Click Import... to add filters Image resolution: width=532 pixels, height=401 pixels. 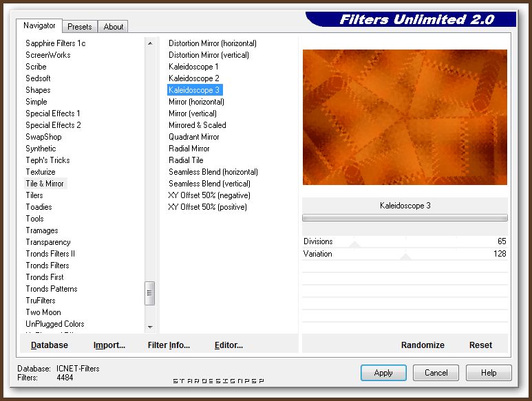tap(109, 345)
